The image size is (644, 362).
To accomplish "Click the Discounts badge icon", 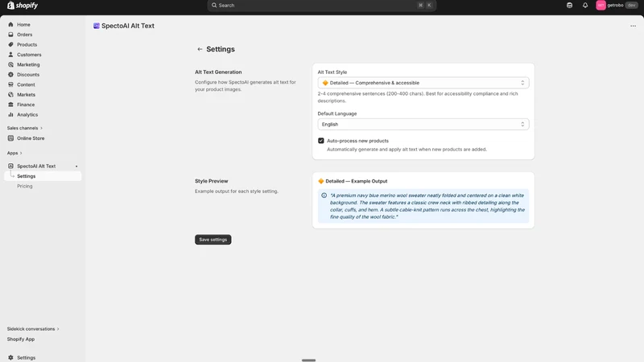I will (10, 74).
